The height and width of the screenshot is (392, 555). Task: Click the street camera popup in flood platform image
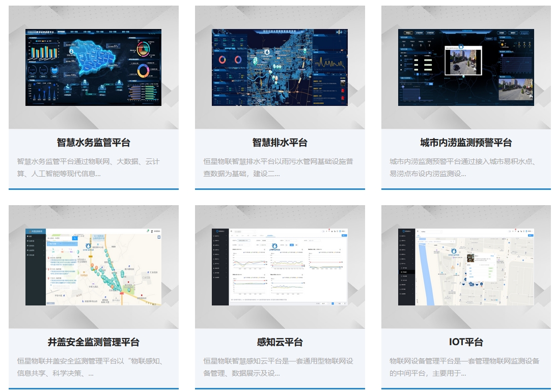coord(464,61)
